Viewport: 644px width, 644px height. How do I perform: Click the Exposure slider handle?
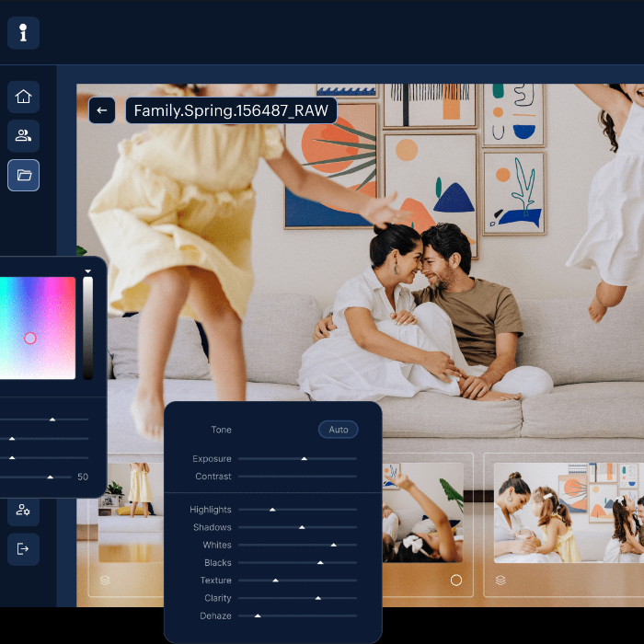(x=304, y=458)
